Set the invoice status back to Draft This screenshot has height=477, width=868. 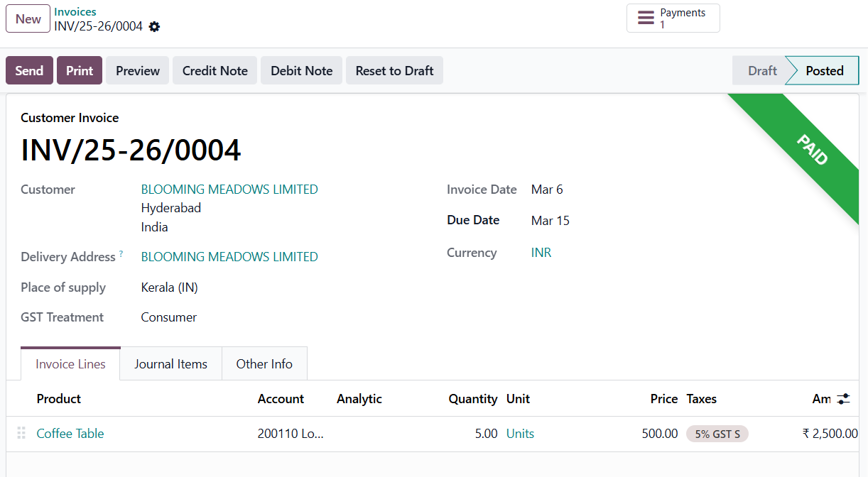pos(761,70)
